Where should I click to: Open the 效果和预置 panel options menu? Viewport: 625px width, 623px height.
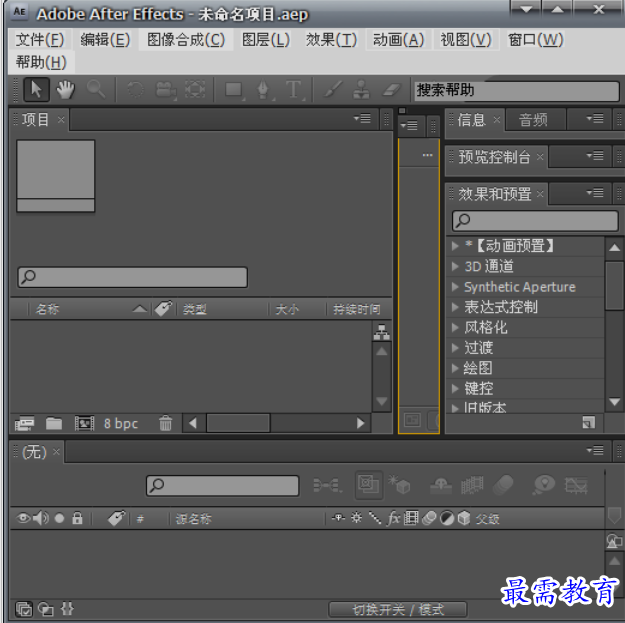pos(595,193)
